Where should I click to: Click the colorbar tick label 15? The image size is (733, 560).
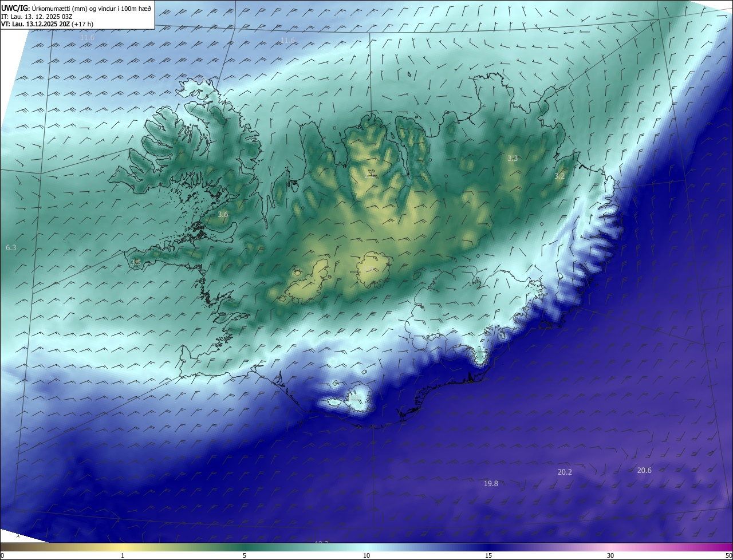point(488,555)
